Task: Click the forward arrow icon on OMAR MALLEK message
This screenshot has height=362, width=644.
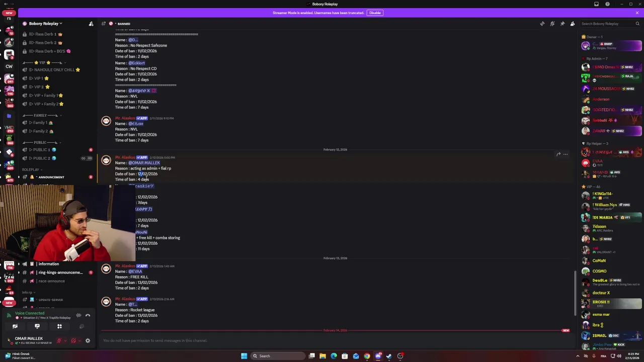Action: (558, 154)
